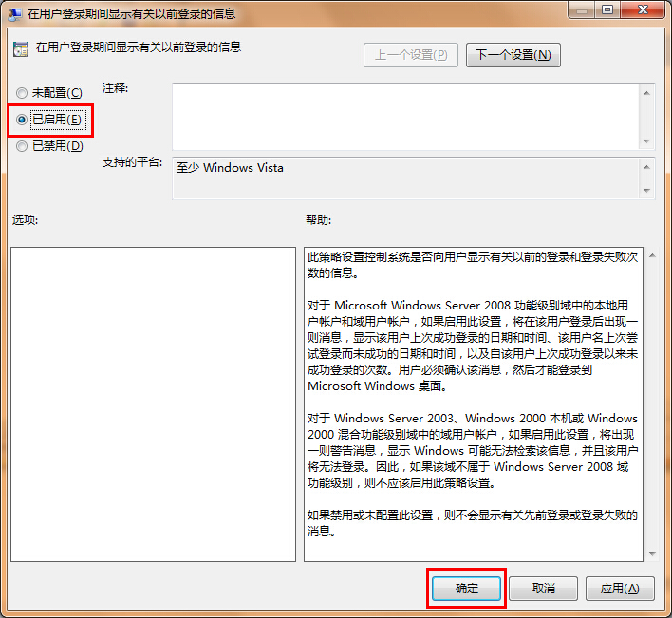The width and height of the screenshot is (672, 618).
Task: Maximize the policy dialog window
Action: 607,10
